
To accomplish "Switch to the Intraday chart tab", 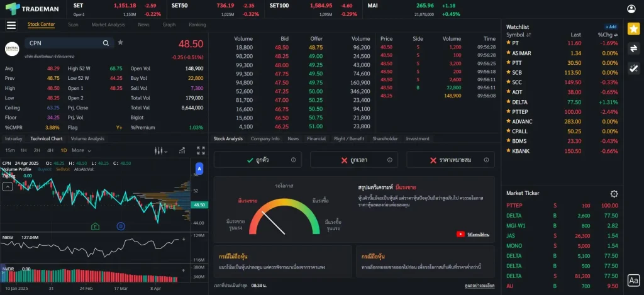I will point(14,139).
